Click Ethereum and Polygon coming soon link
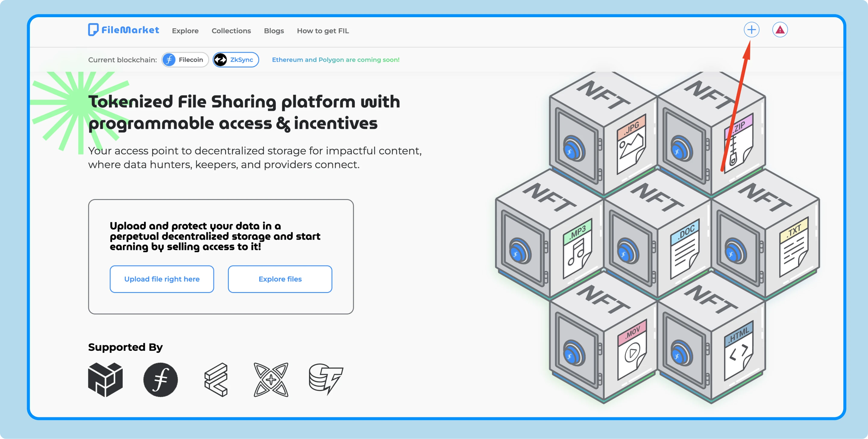Image resolution: width=868 pixels, height=439 pixels. [x=335, y=59]
